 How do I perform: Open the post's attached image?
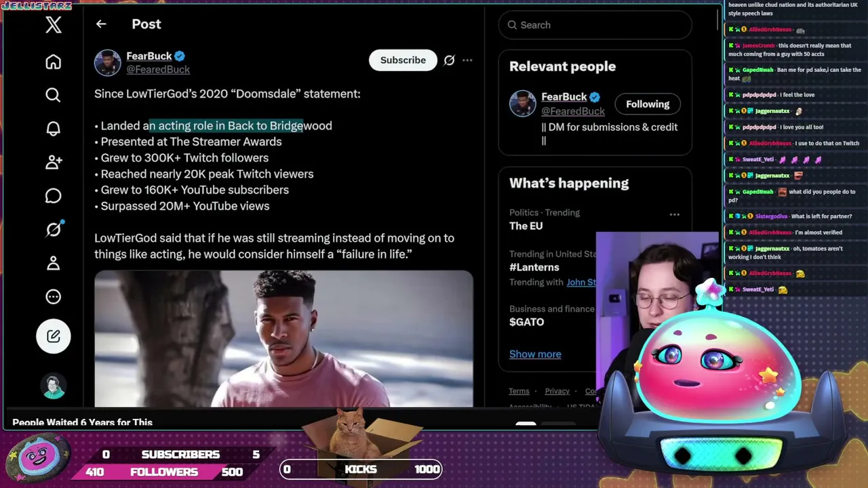283,339
